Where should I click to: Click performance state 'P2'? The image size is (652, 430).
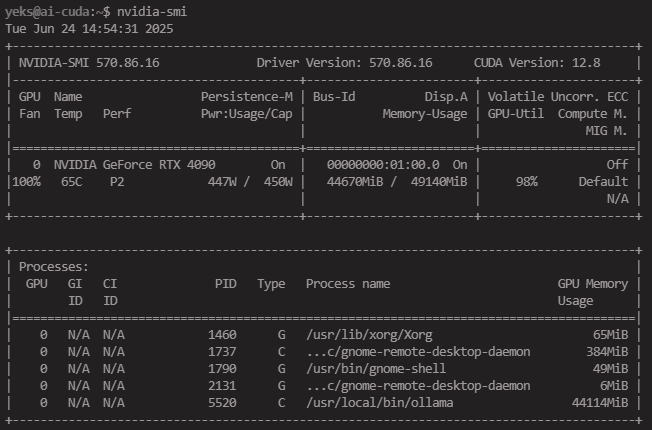[x=117, y=182]
